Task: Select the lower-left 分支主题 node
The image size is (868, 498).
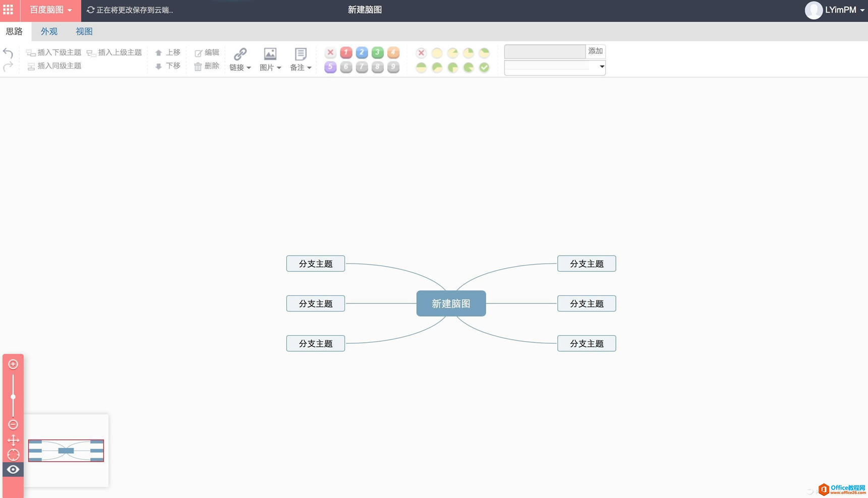Action: [x=316, y=343]
